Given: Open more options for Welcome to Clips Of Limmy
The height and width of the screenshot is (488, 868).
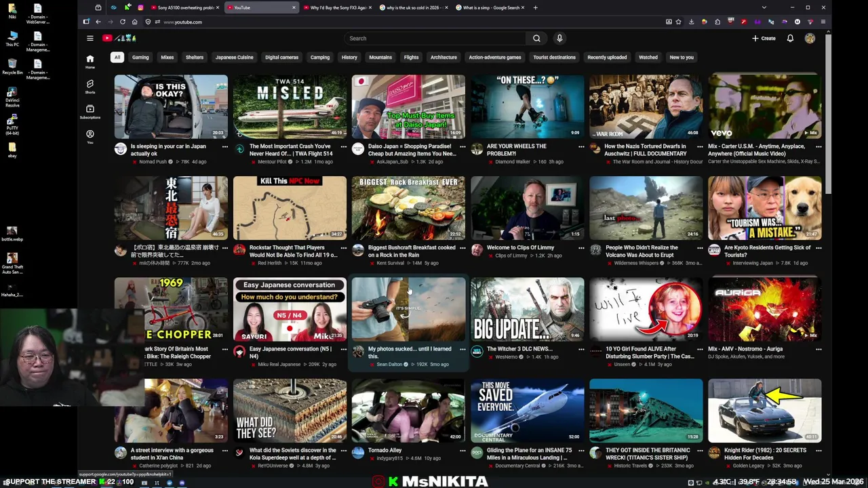Looking at the screenshot, I should [x=581, y=247].
